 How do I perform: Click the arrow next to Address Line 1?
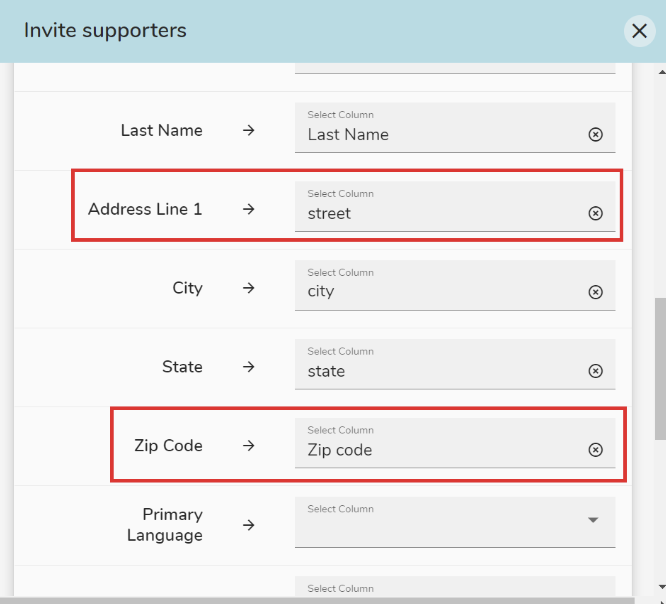[248, 209]
